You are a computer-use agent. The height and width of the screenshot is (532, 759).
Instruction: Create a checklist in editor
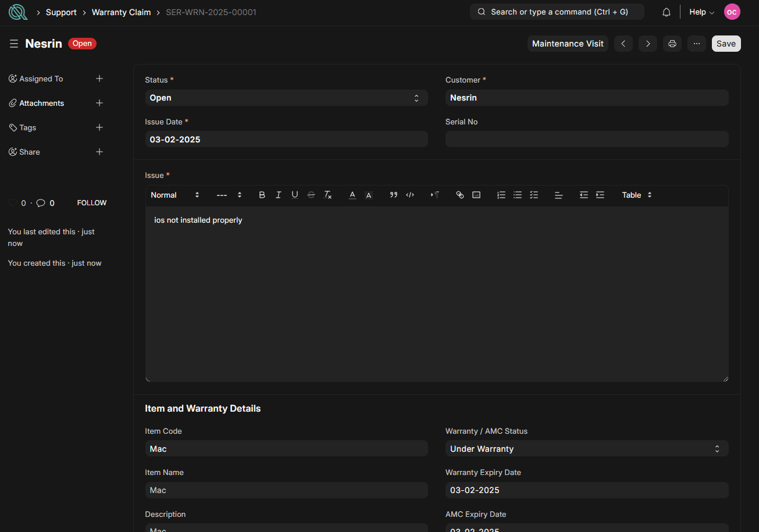point(534,195)
